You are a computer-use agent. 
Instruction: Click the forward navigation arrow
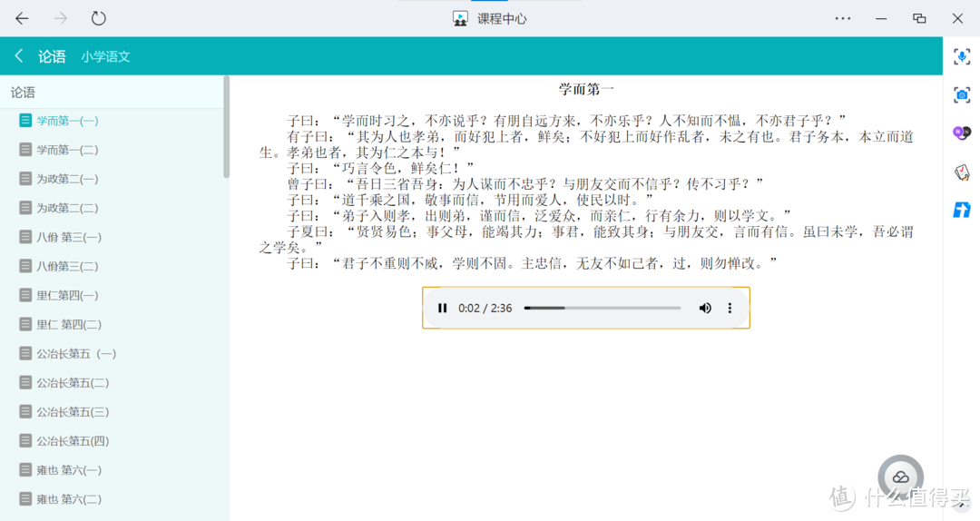(61, 18)
